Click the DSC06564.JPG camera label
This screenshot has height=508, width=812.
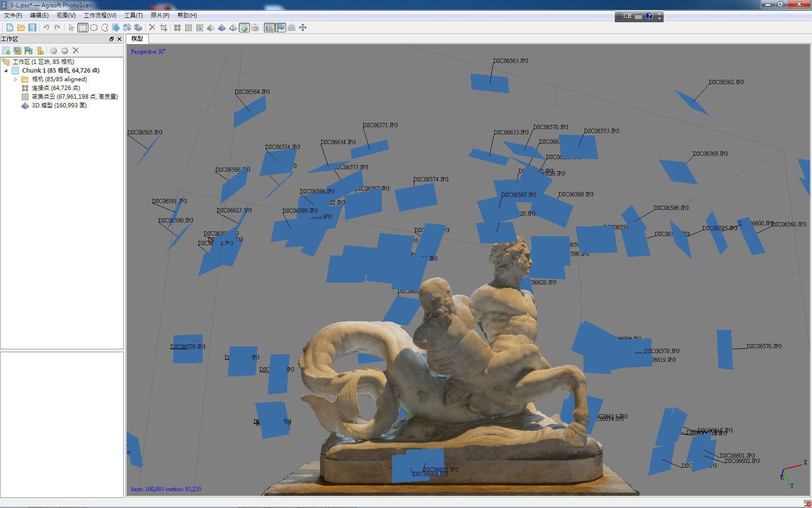252,92
